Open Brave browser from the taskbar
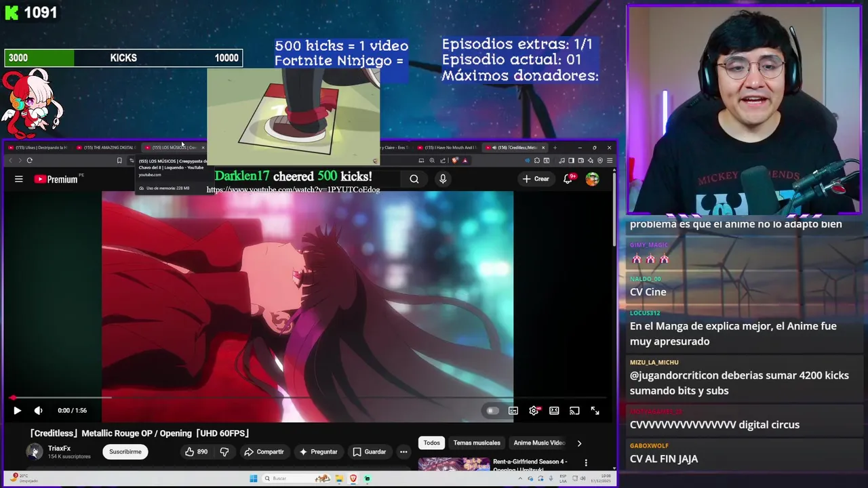Image resolution: width=868 pixels, height=488 pixels. click(x=353, y=479)
